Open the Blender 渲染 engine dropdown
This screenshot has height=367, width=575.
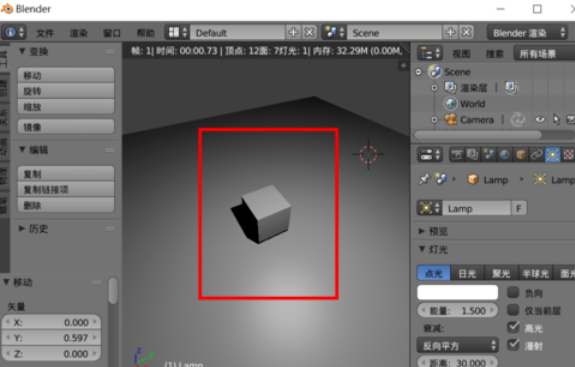[527, 33]
